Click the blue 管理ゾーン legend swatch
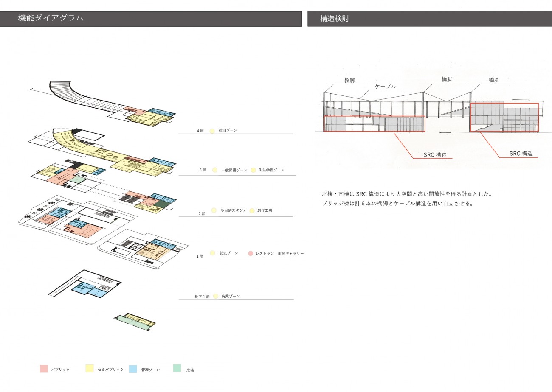This screenshot has width=552, height=392. 133,369
